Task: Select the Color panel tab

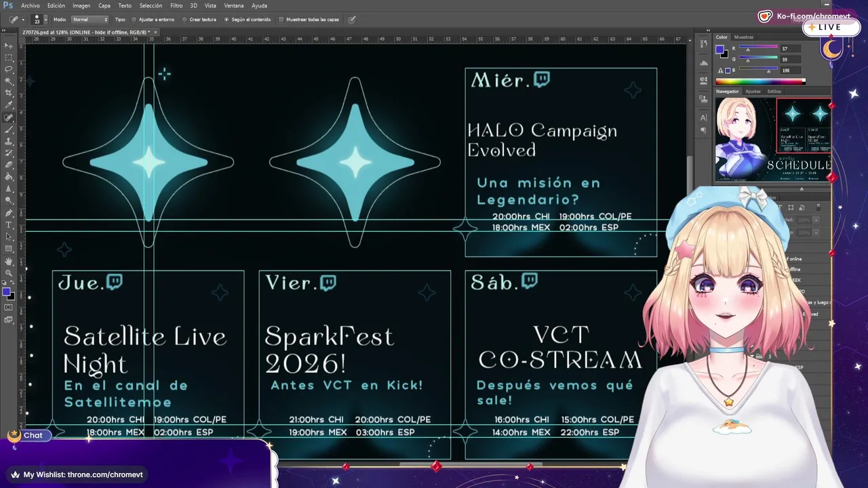Action: 722,37
